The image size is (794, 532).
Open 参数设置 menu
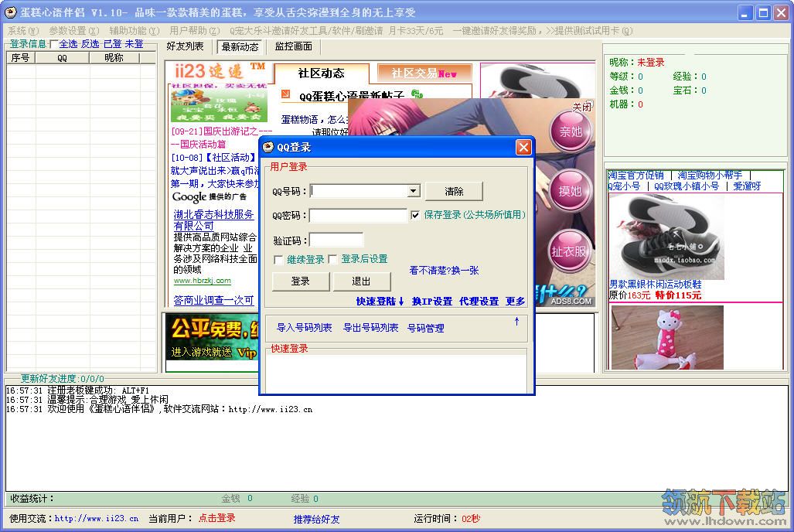74,31
